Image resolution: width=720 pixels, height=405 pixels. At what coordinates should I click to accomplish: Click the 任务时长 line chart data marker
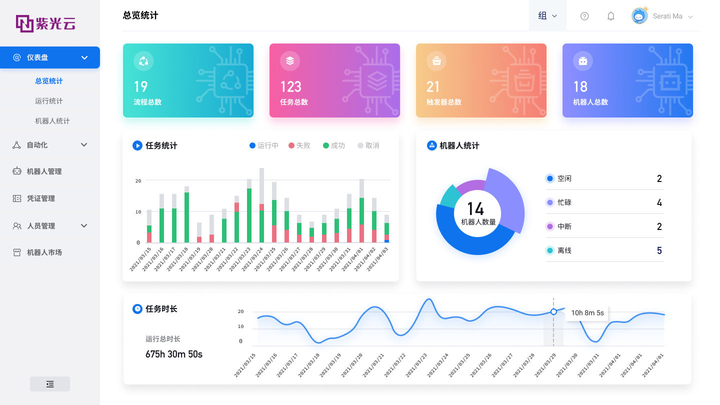(x=554, y=312)
